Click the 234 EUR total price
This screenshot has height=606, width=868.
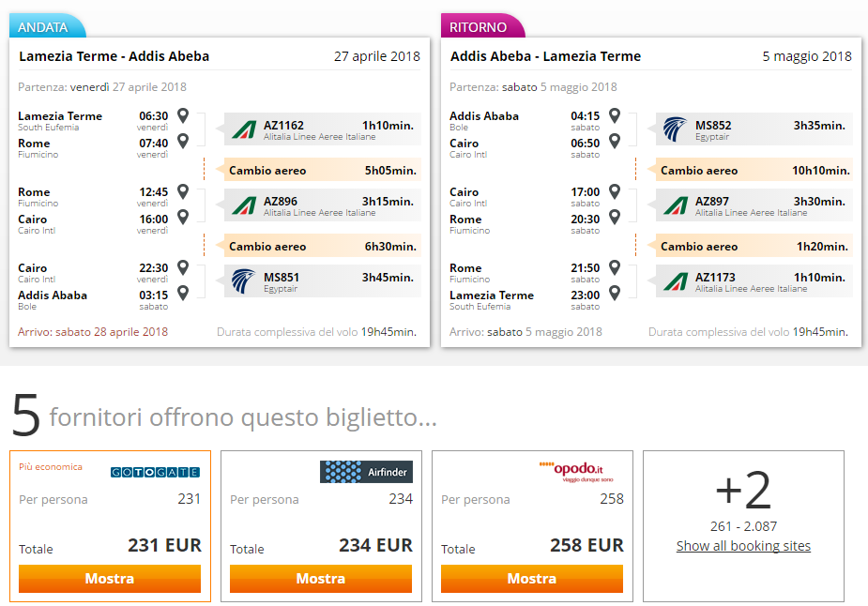[x=376, y=545]
